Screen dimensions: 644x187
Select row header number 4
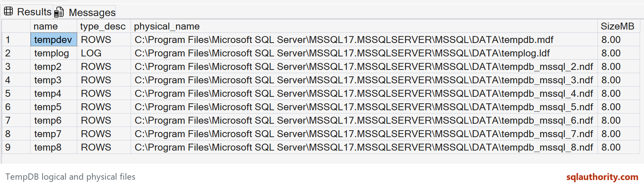coord(16,80)
